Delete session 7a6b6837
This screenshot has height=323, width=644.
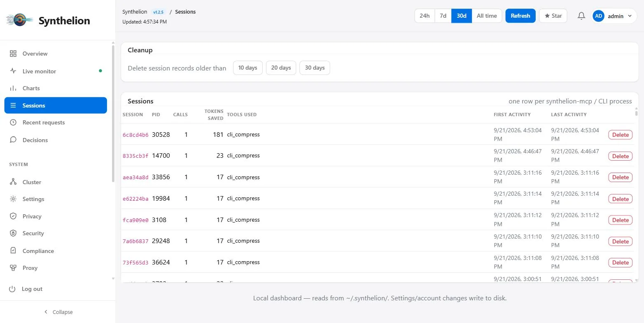click(x=620, y=241)
